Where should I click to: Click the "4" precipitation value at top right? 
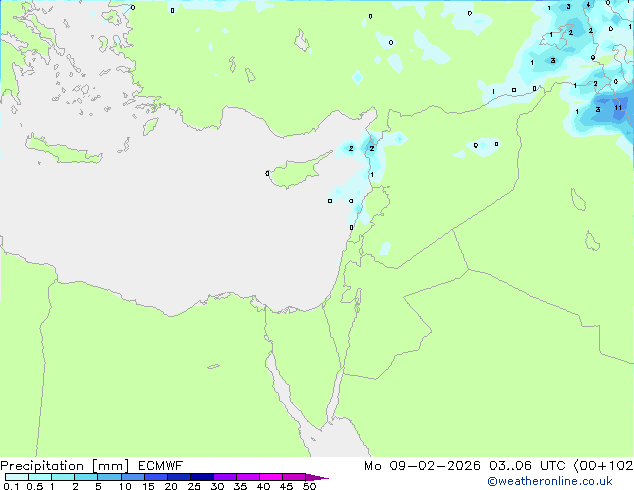588,5
